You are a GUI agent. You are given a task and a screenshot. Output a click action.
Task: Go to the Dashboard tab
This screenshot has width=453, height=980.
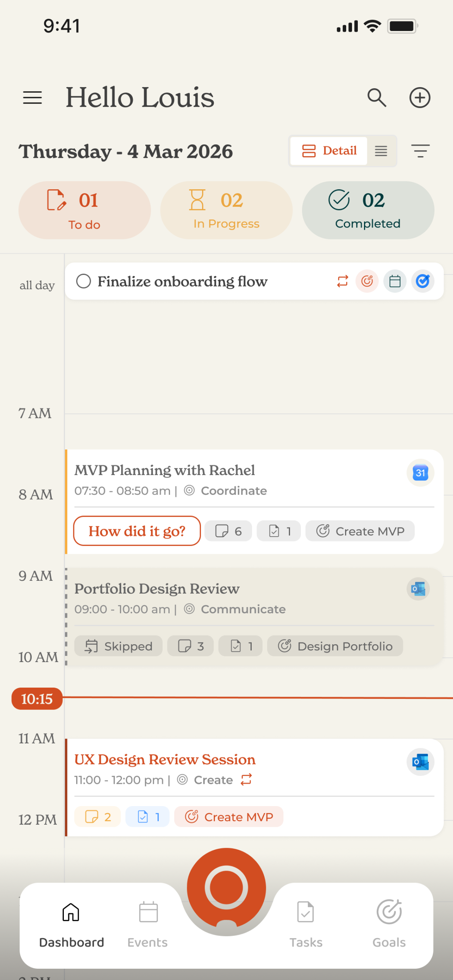pos(71,925)
